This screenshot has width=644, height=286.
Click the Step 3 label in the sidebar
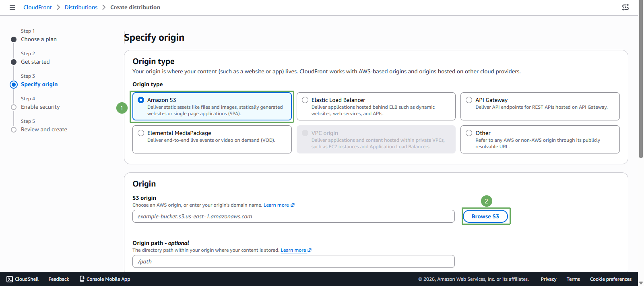(x=28, y=76)
